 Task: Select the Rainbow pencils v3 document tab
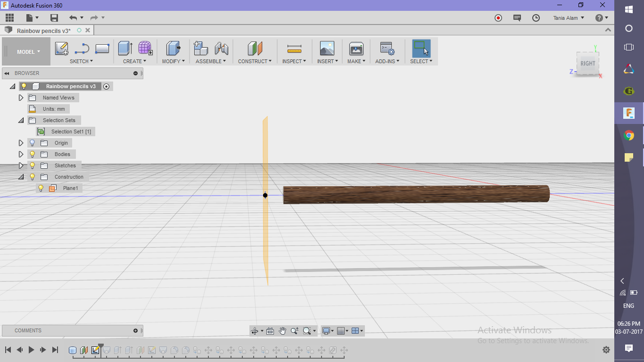tap(44, 31)
